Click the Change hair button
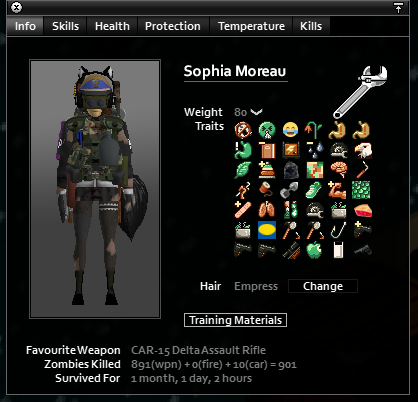The width and height of the screenshot is (418, 402). click(323, 286)
